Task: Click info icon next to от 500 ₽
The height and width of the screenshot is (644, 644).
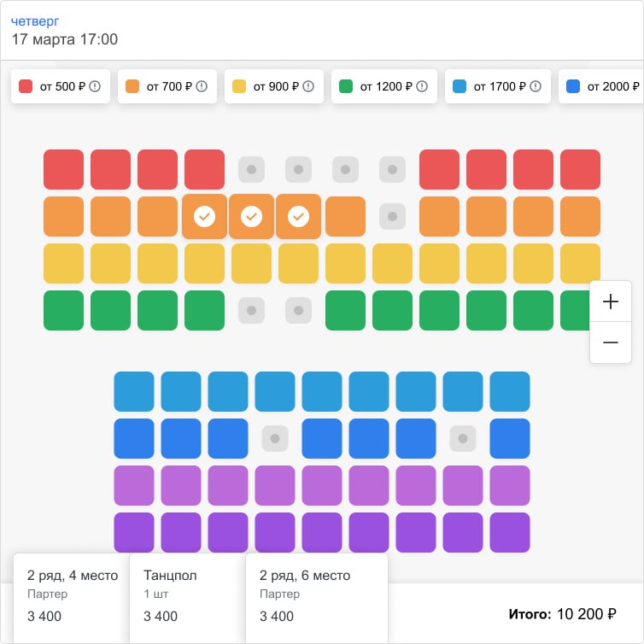Action: click(x=95, y=86)
